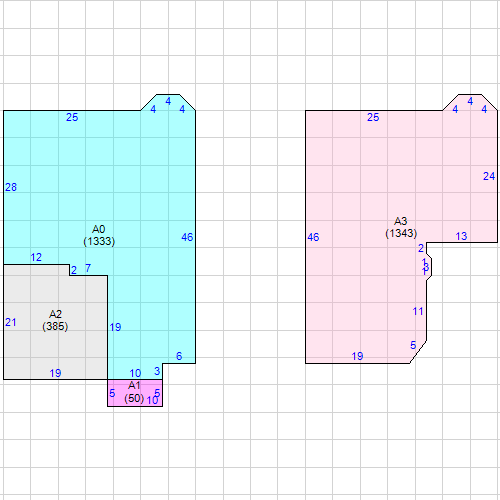
Task: Click the 21 dimension on A2's left edge
Action: (x=11, y=322)
